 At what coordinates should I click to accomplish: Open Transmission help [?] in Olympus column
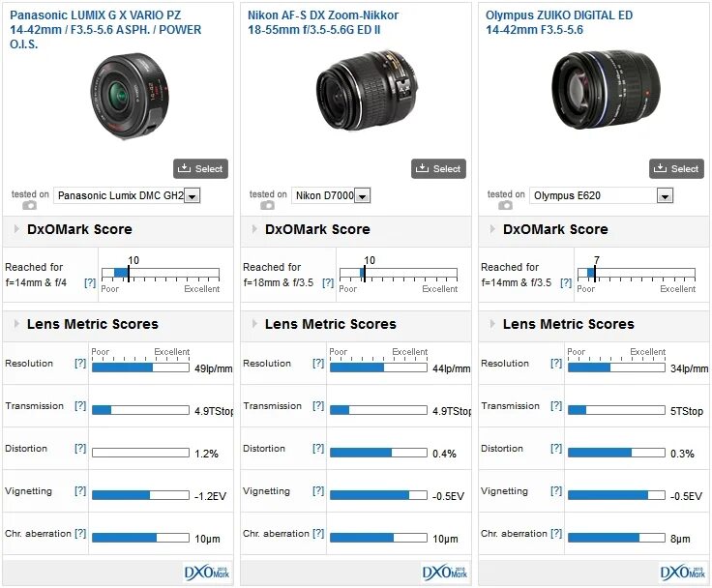point(556,406)
